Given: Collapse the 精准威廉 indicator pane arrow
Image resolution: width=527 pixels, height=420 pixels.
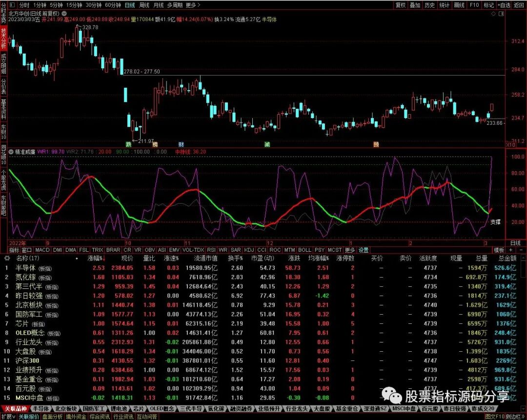Looking at the screenshot, I should (x=11, y=152).
